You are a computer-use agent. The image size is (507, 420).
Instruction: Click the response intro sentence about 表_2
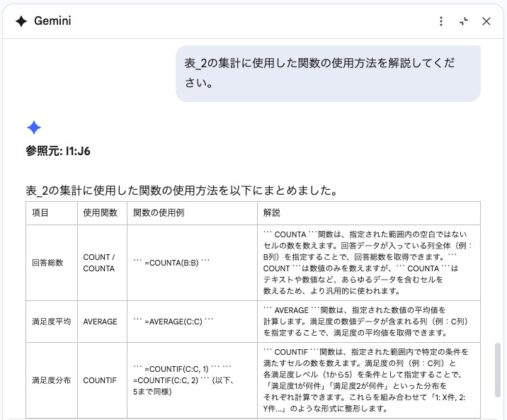[x=182, y=191]
